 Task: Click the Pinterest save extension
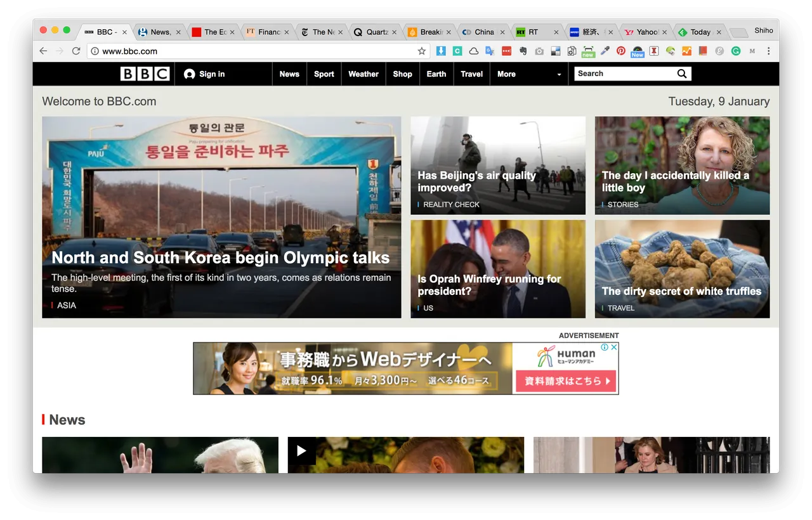pos(621,51)
